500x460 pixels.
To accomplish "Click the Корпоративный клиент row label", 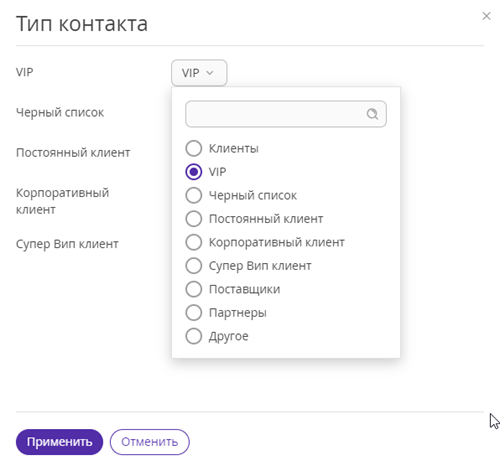I will point(62,201).
